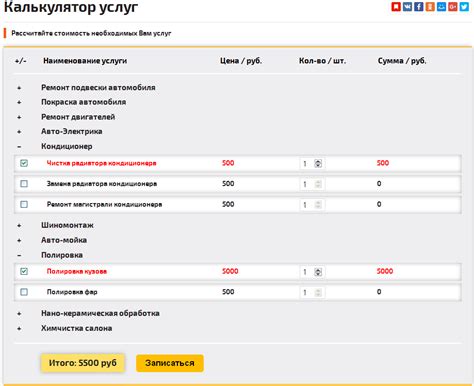Click price 5000 in Полировка кузова row

pos(230,271)
